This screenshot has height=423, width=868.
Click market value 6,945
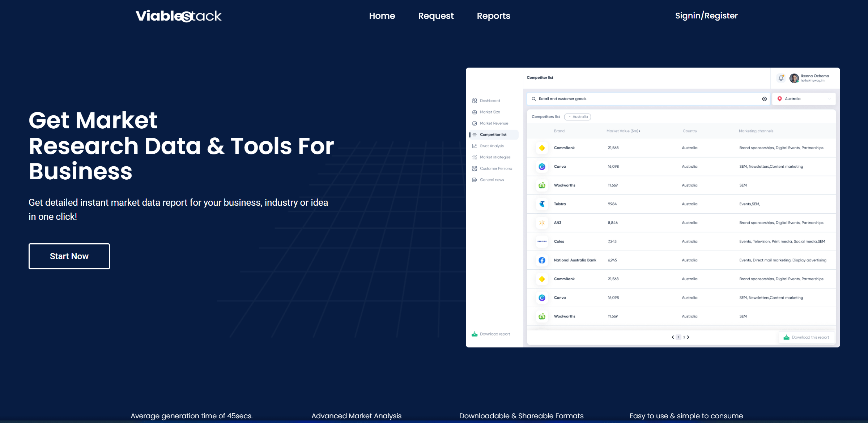click(612, 260)
